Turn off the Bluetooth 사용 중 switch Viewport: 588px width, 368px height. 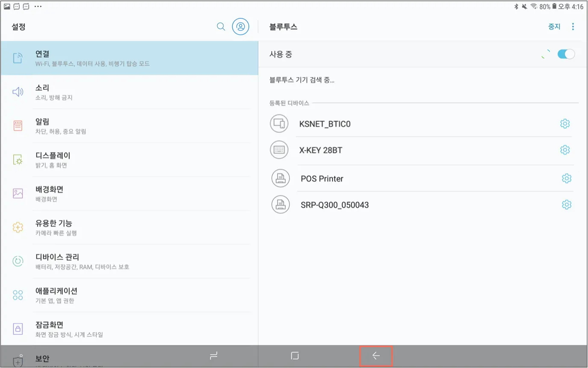(x=566, y=54)
